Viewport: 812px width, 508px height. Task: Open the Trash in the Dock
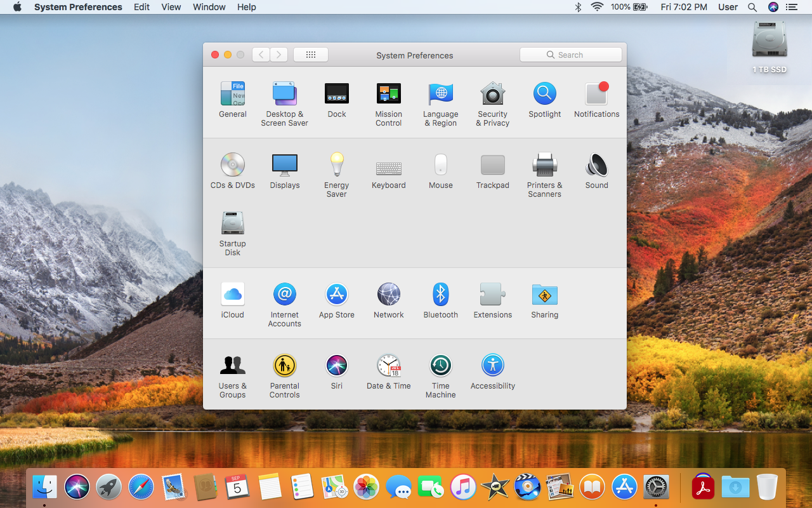(768, 487)
